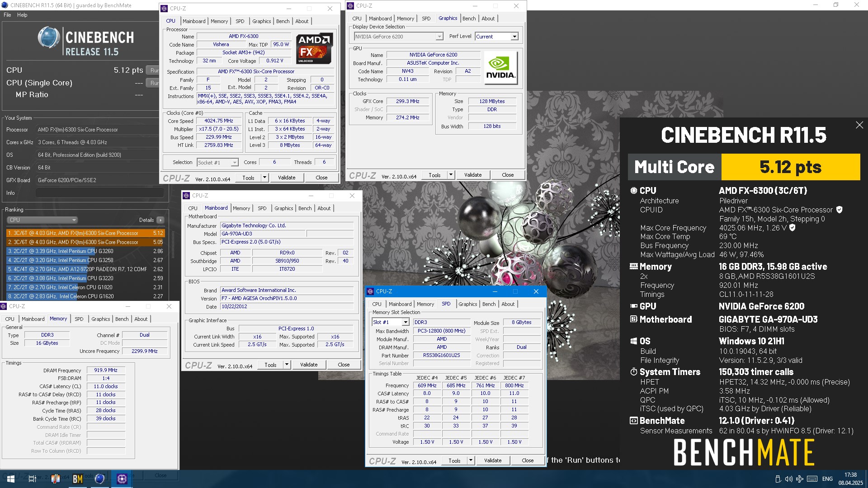Click Close button in the Graphics window

pyautogui.click(x=508, y=175)
